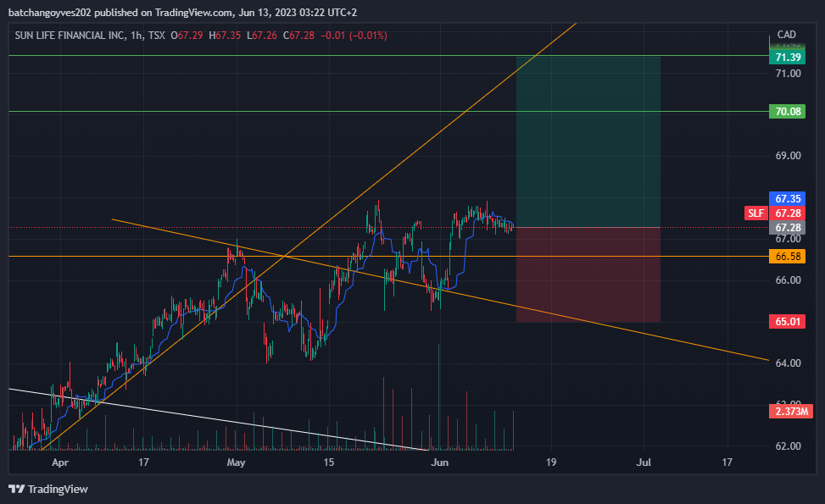
Task: Click the 66.00 price axis tick
Action: pos(788,280)
